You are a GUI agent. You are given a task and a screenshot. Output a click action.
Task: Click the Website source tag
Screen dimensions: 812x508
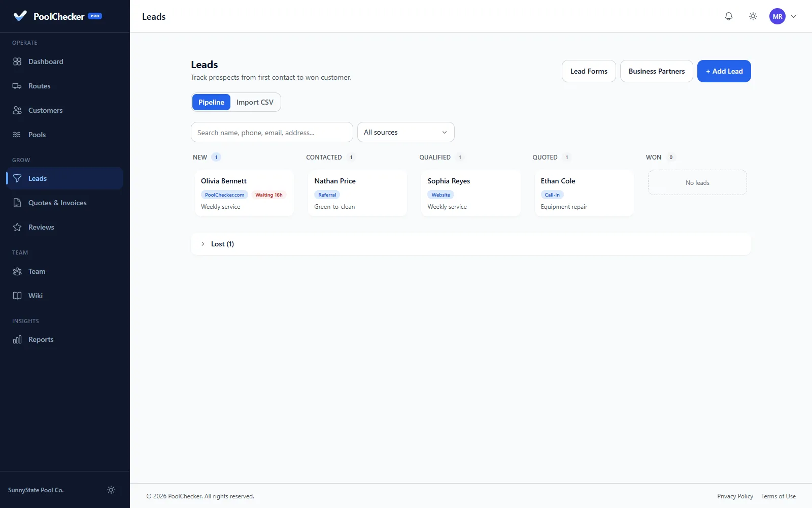point(441,195)
